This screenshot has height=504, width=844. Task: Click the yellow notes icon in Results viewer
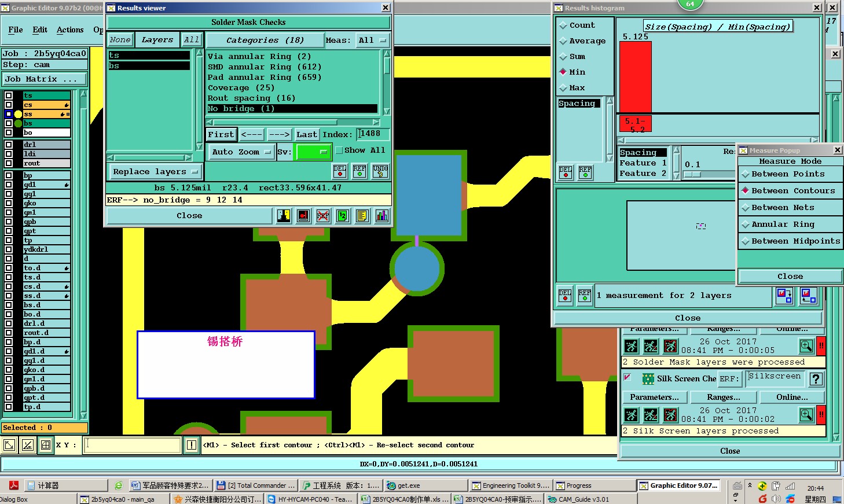(x=362, y=216)
